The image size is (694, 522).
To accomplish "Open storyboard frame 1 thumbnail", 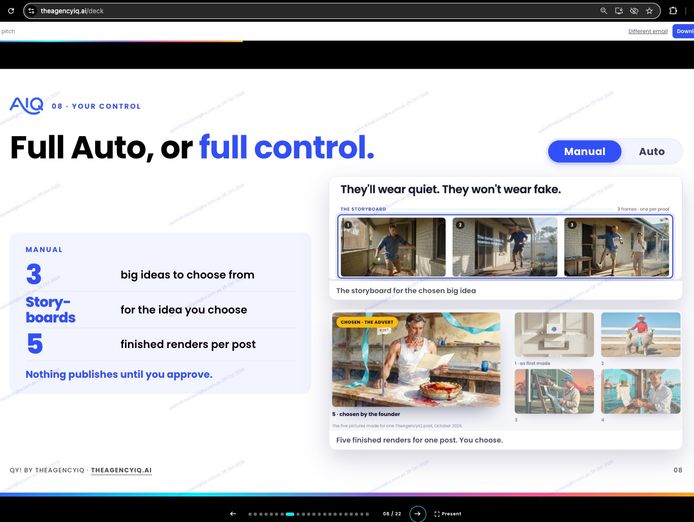I will tap(393, 247).
